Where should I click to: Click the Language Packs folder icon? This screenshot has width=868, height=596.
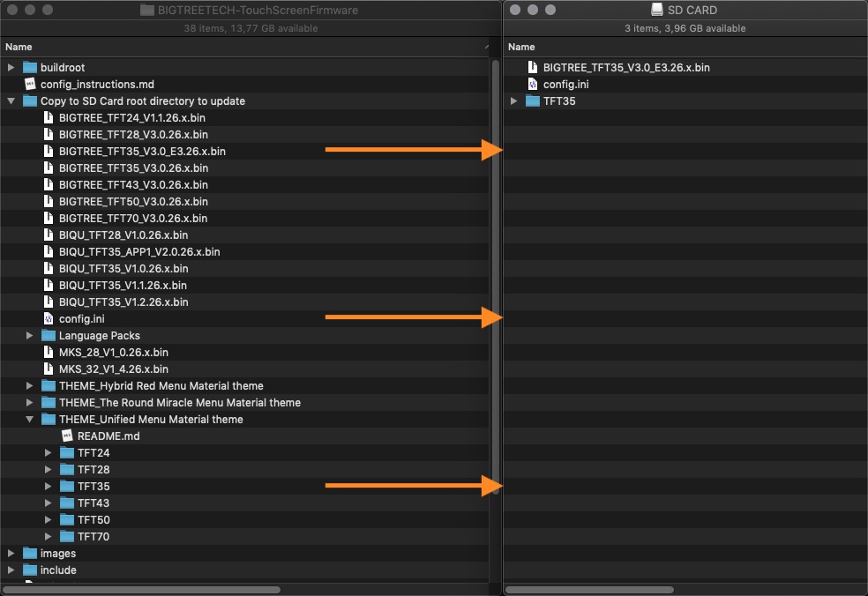(x=49, y=335)
